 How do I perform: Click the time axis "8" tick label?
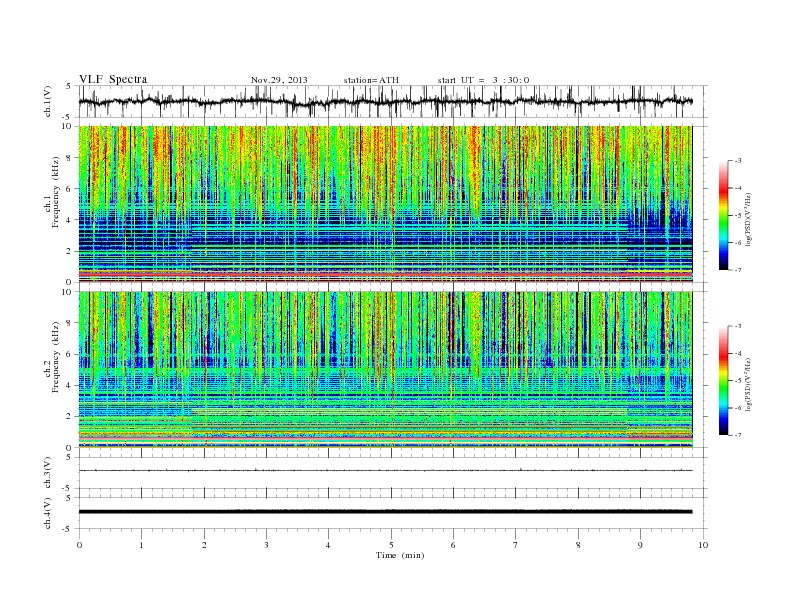[x=578, y=545]
